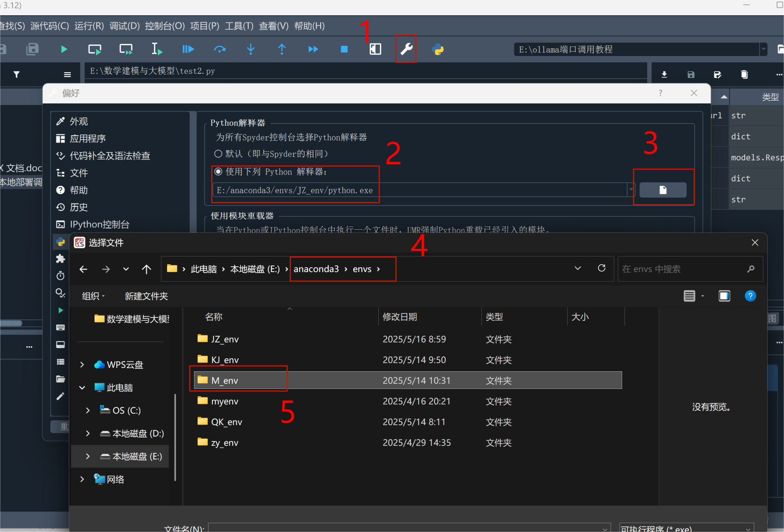Open the 组织 dropdown menu

93,296
